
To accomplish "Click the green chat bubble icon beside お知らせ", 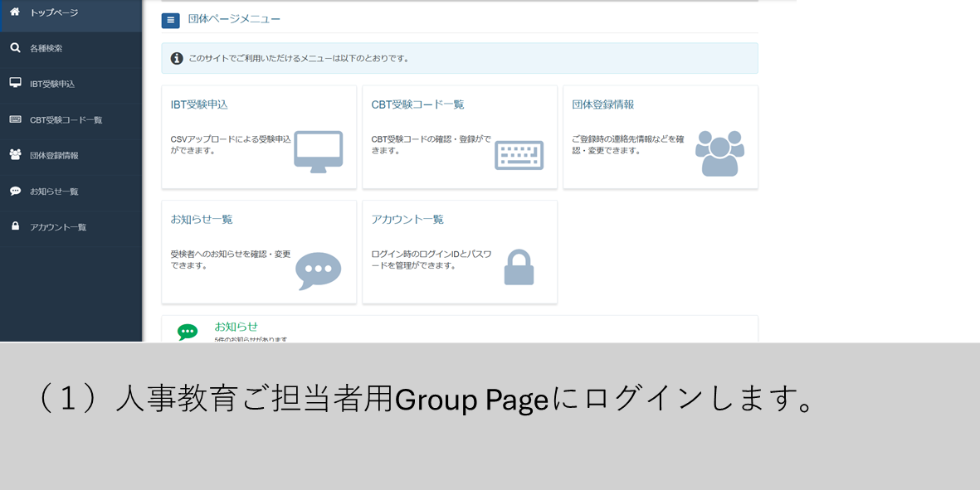I will (x=187, y=332).
